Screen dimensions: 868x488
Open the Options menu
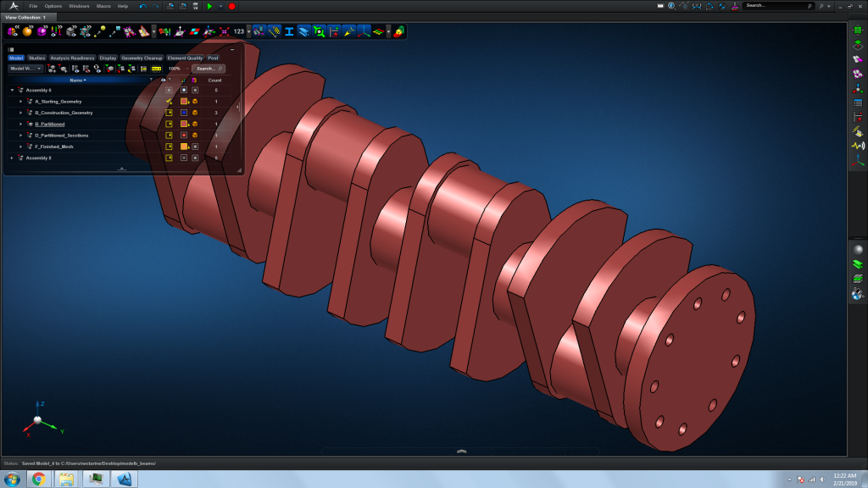point(53,6)
